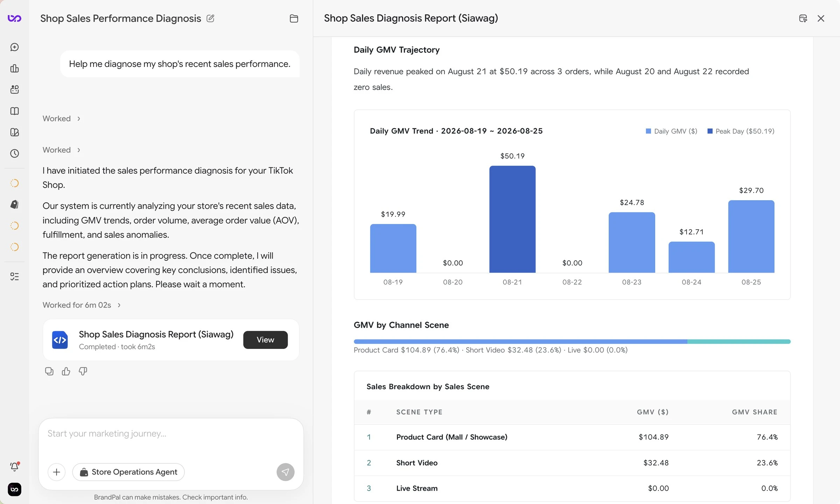This screenshot has width=840, height=504.
Task: Start a new chat via sidebar plus-bubble icon
Action: click(14, 47)
